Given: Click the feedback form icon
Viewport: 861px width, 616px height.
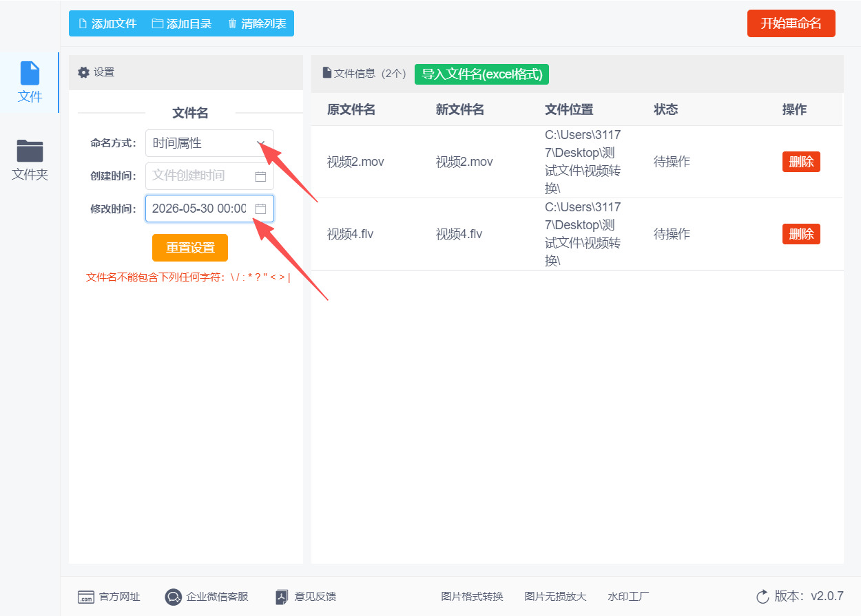Looking at the screenshot, I should (281, 597).
